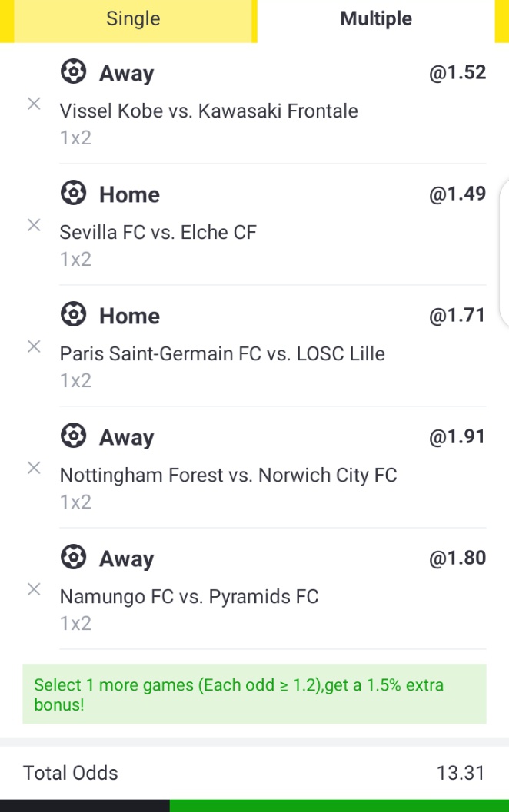Pull the side drawer handle on the right edge
The width and height of the screenshot is (509, 812).
tap(504, 254)
